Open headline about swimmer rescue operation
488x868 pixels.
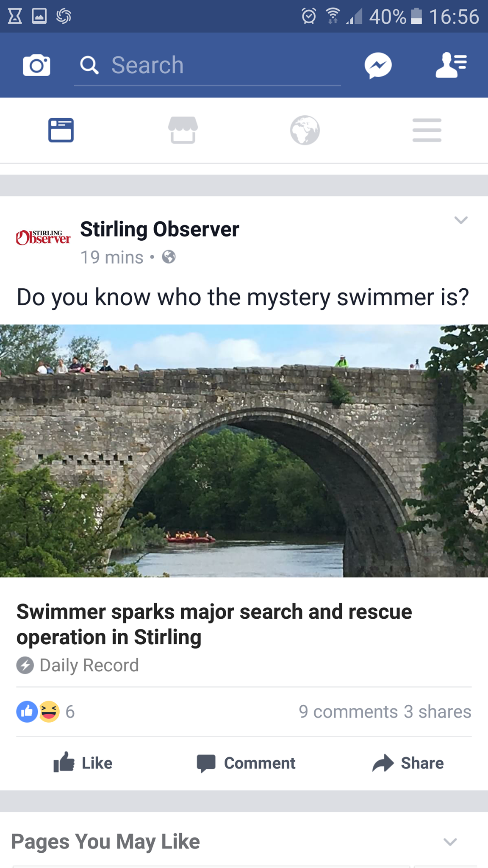tap(214, 624)
